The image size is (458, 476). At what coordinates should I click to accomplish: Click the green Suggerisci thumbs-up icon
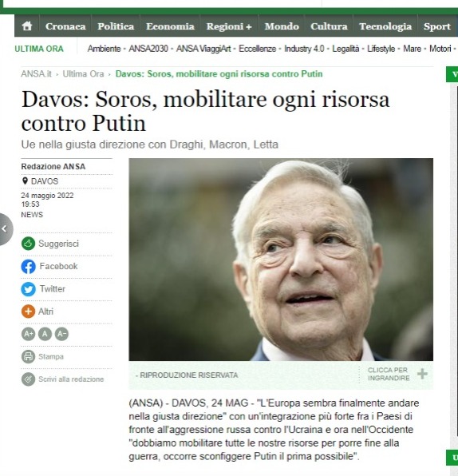pyautogui.click(x=28, y=244)
